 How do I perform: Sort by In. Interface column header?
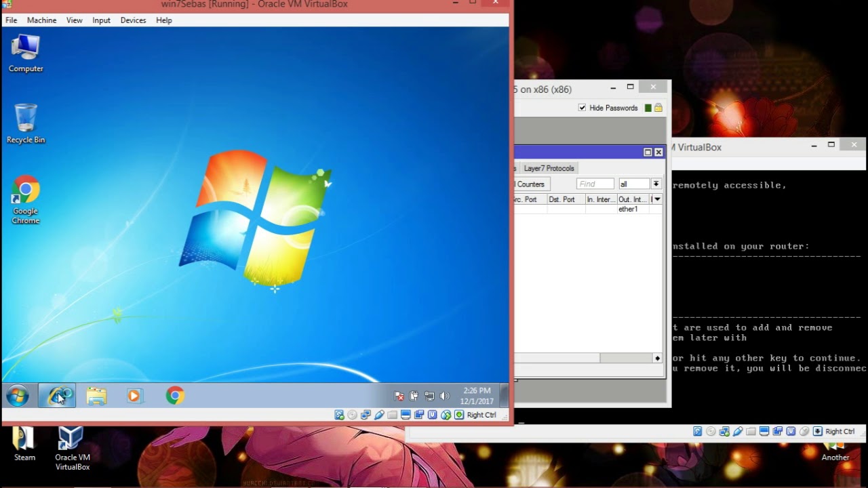click(x=601, y=199)
